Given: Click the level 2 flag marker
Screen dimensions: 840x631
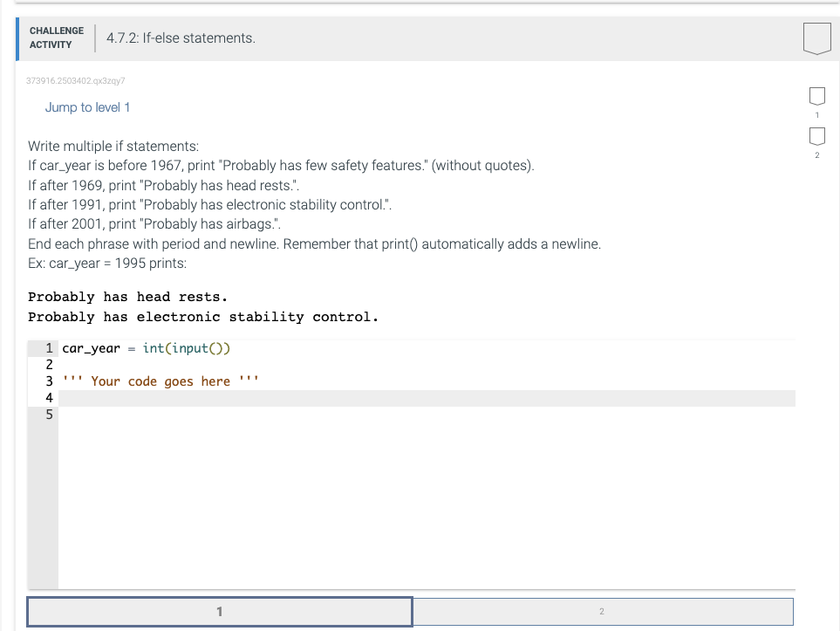Looking at the screenshot, I should click(x=816, y=135).
